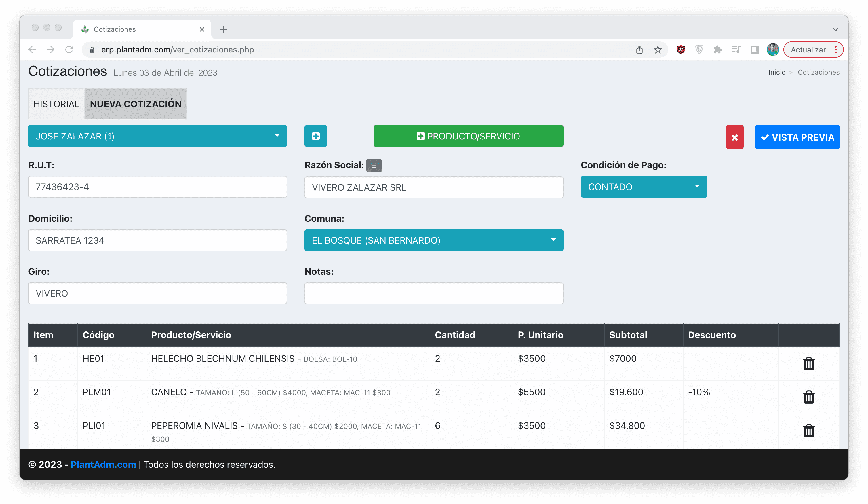Image resolution: width=868 pixels, height=504 pixels.
Task: Click the green PRODUCTO/SERVICIO button
Action: pyautogui.click(x=468, y=136)
